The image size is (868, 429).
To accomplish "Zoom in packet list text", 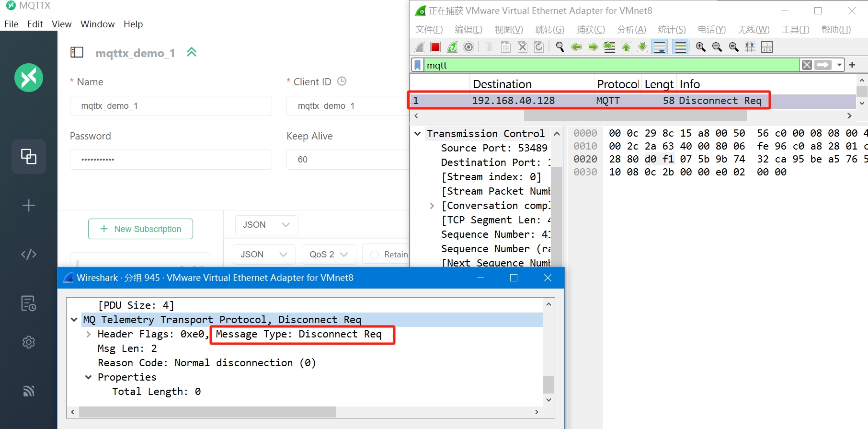I will pos(700,47).
